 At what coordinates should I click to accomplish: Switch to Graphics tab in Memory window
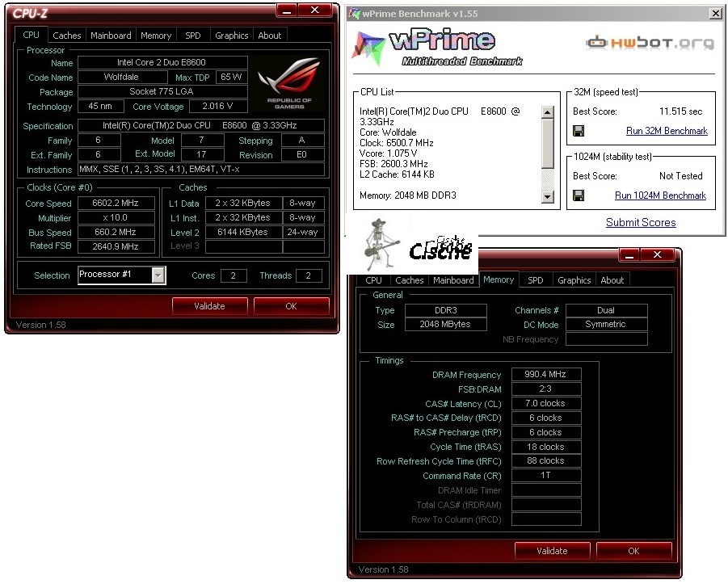point(574,280)
